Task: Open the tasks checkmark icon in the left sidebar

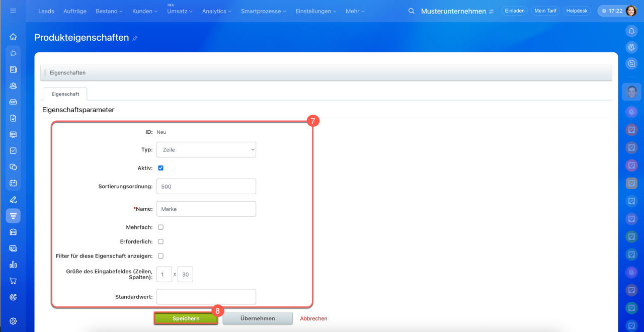Action: [13, 150]
